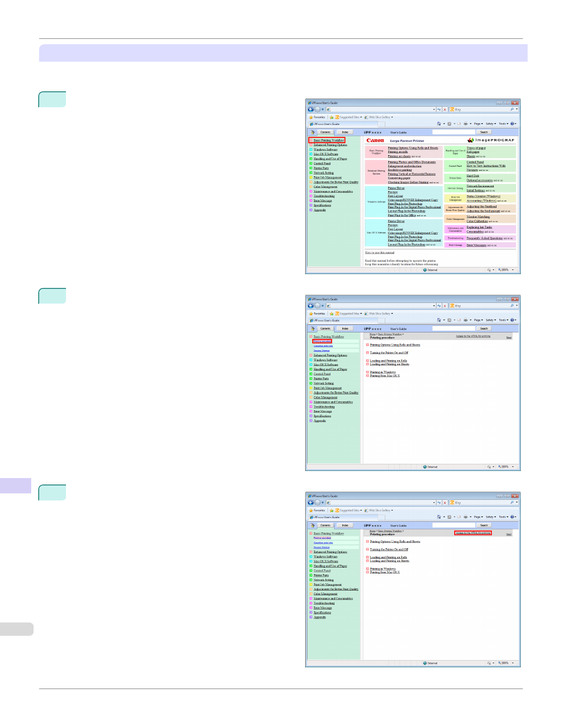Viewport: 562px width, 728px height.
Task: Click the printer icon in the middle window's command bar
Action: point(466,320)
